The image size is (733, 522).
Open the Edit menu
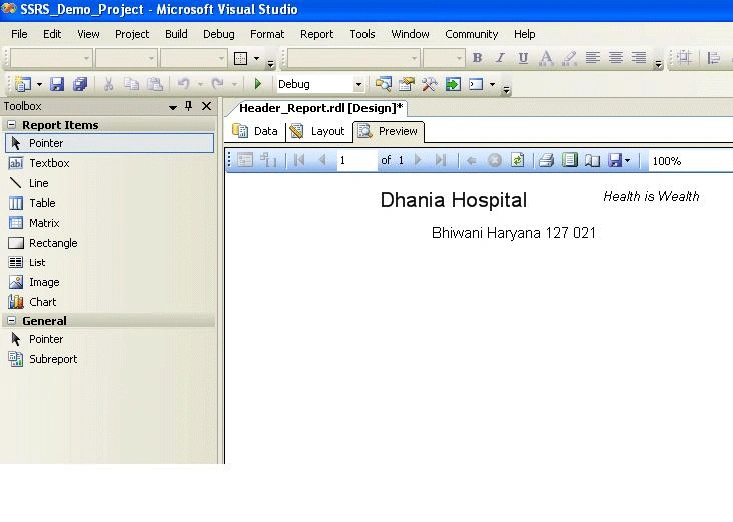(x=52, y=34)
